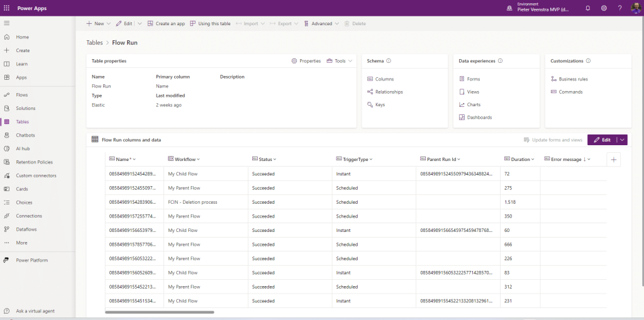Image resolution: width=644 pixels, height=320 pixels.
Task: Open Flows in the sidebar
Action: tap(22, 95)
